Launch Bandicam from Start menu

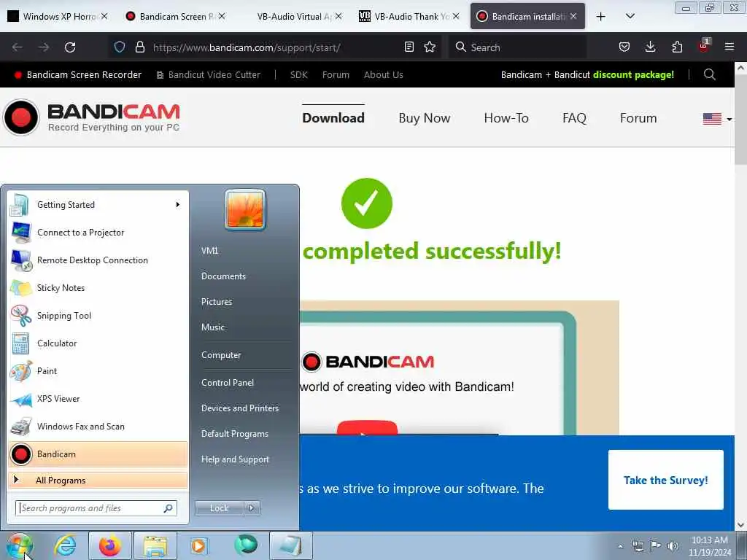tap(98, 454)
